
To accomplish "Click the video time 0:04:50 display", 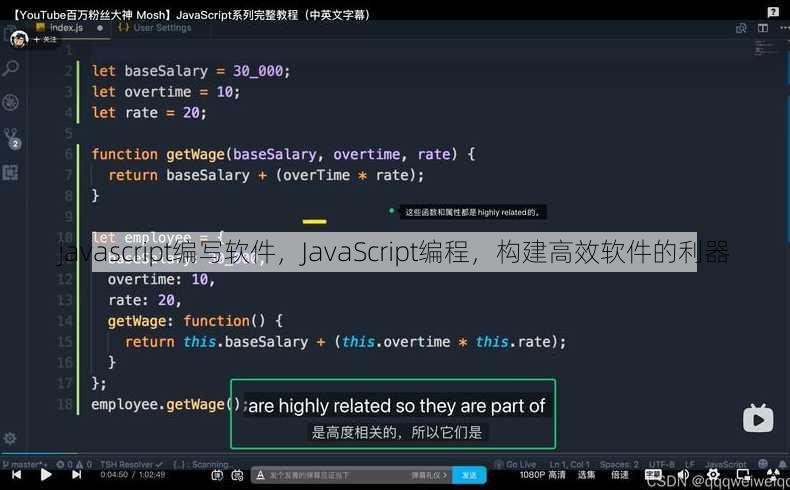I will point(114,474).
